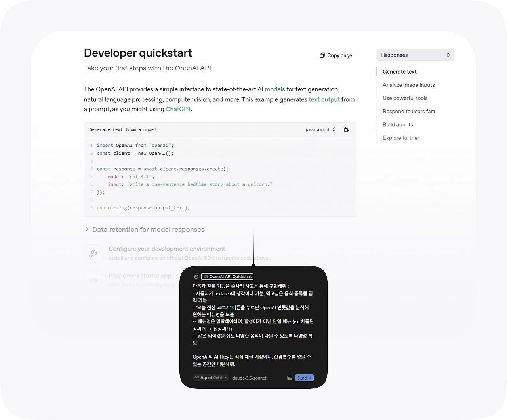Click inside the Korean prompt text area
Image resolution: width=507 pixels, height=420 pixels.
(253, 325)
